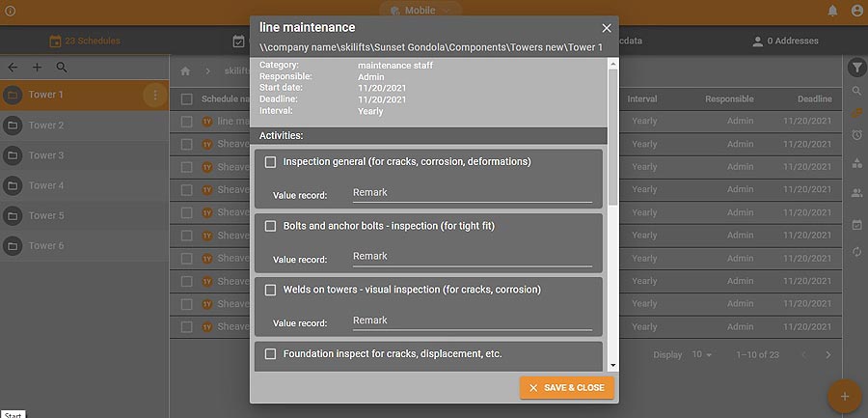Click the back arrow in sidebar
The height and width of the screenshot is (418, 868).
(x=13, y=68)
